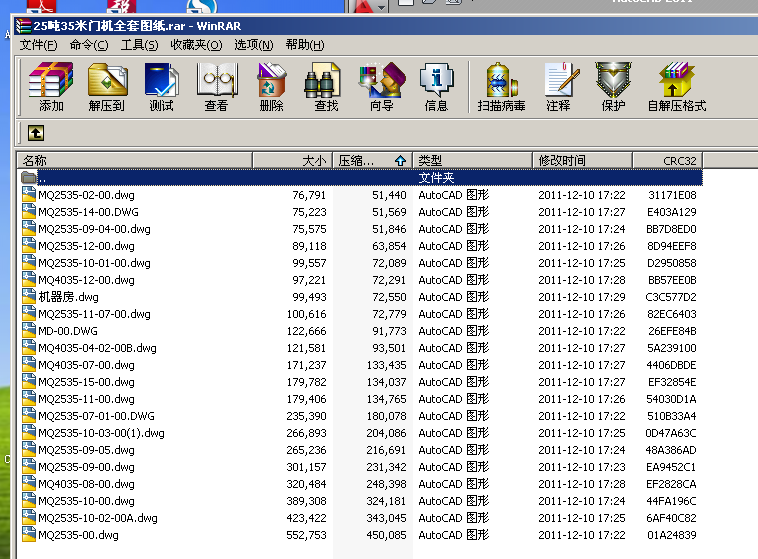The image size is (758, 559).
Task: Select file MQ2535-14-00.DWG
Action: pos(362,212)
